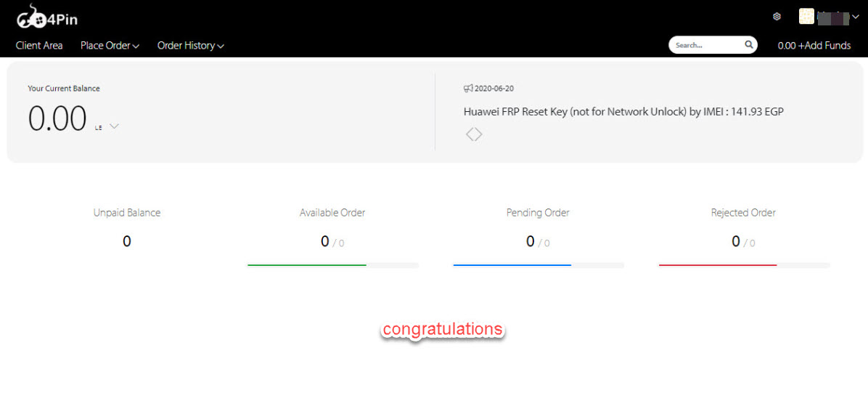Image resolution: width=868 pixels, height=404 pixels.
Task: Click the Add Funds link
Action: [x=814, y=45]
